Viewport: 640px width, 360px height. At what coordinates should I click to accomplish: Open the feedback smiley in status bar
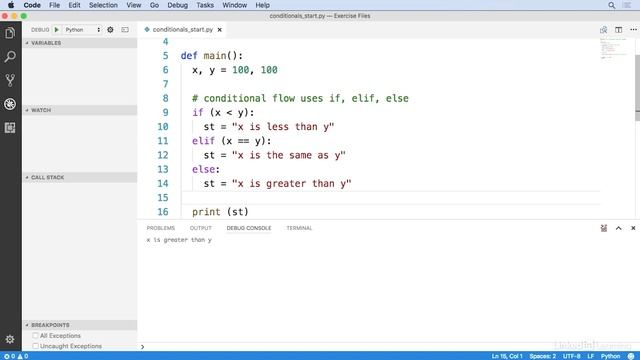point(631,356)
